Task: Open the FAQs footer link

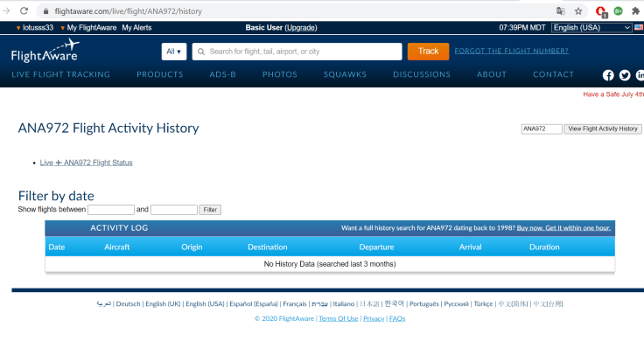Action: click(397, 318)
